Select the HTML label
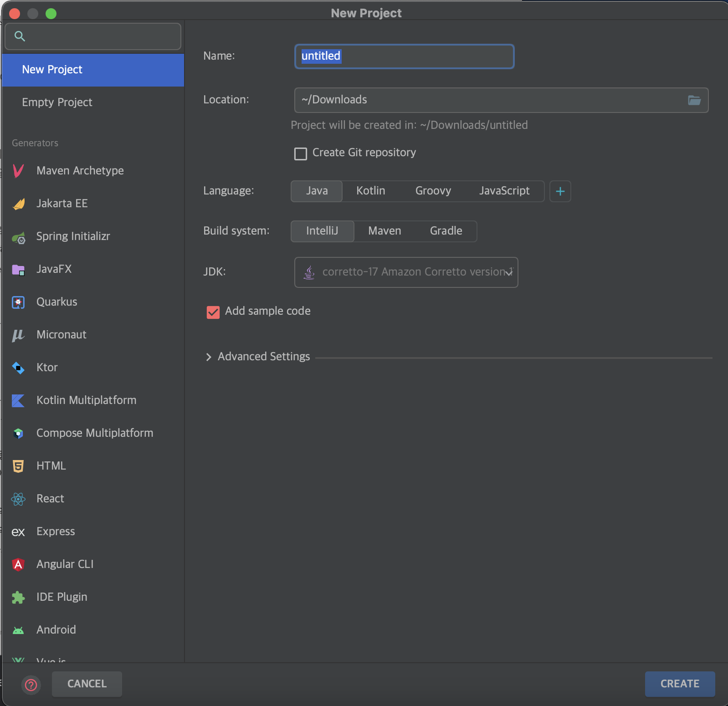 51,466
